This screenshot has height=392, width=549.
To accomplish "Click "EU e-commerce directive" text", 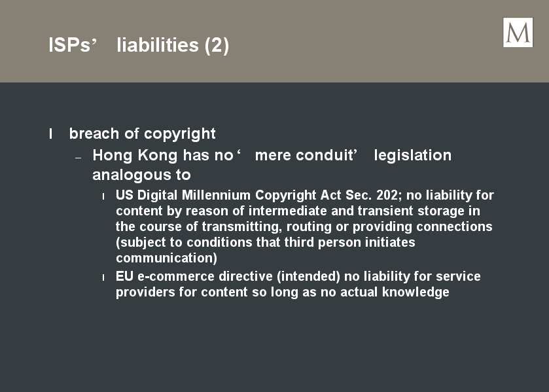I will [x=194, y=276].
